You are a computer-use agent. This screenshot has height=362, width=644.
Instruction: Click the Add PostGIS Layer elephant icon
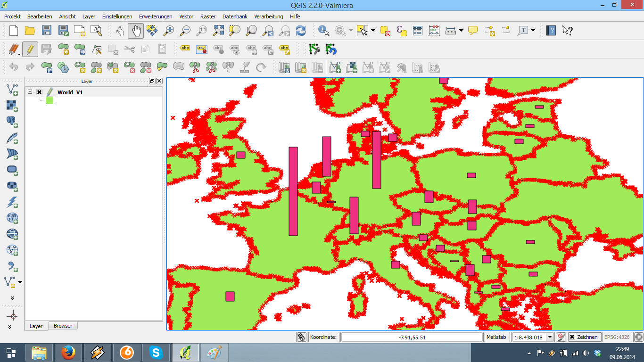(x=12, y=122)
